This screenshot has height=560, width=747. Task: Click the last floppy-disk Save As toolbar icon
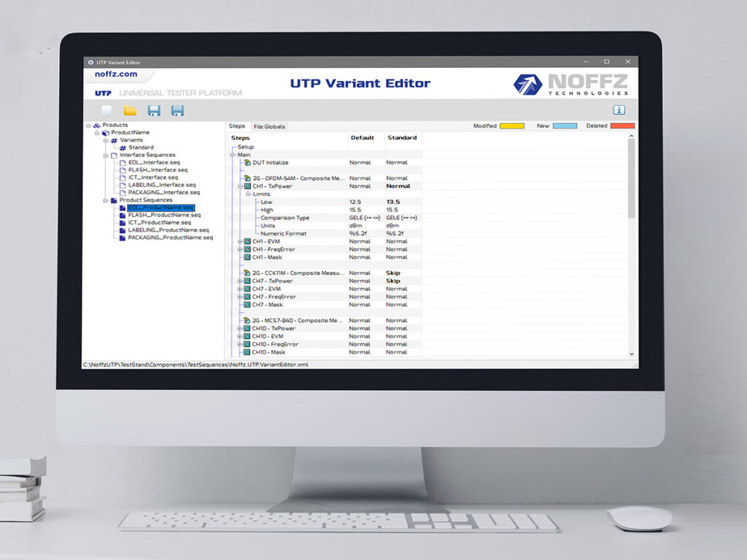point(178,111)
